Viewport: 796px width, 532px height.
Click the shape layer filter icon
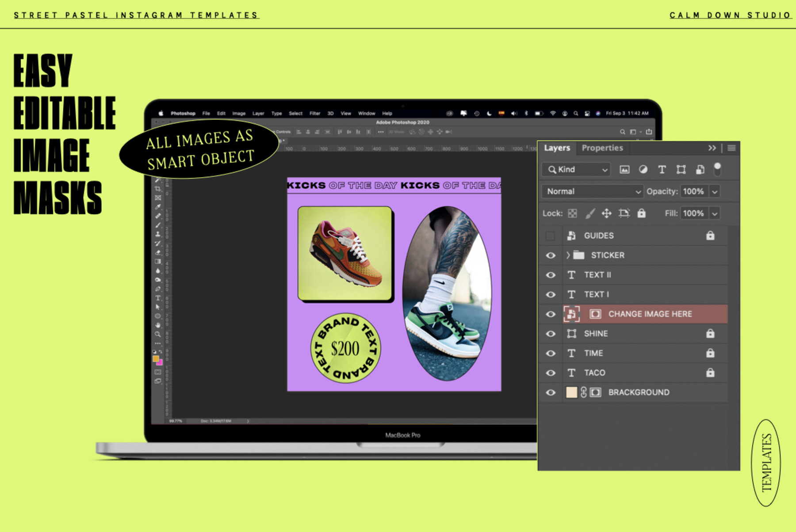pos(681,170)
